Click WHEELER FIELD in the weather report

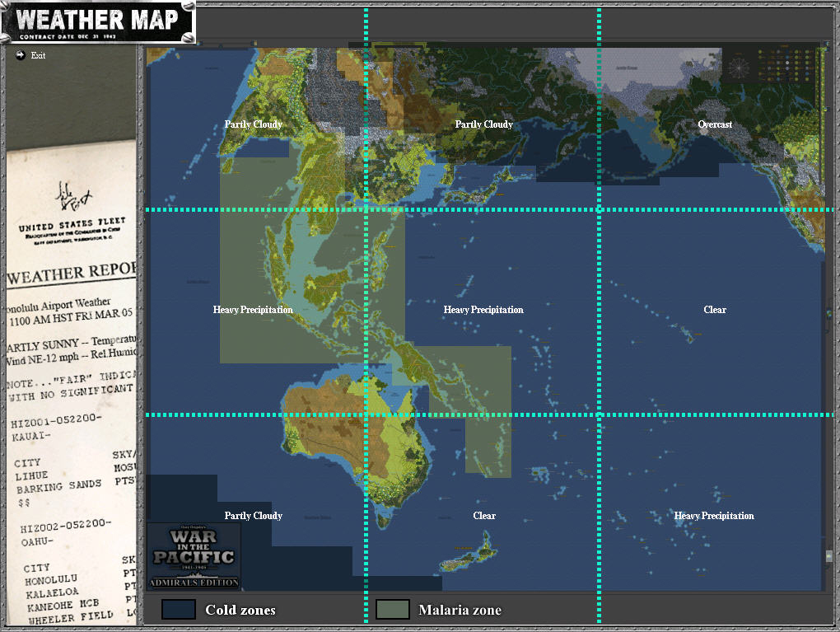70,617
